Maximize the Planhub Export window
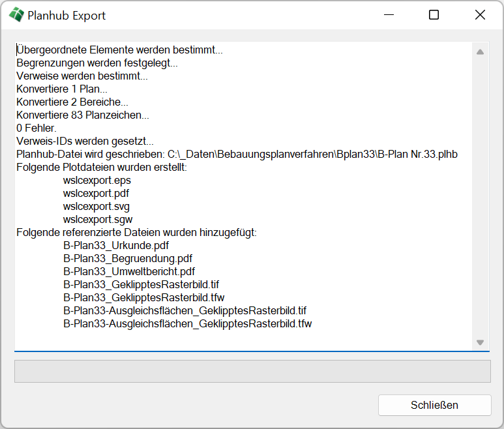504x429 pixels. 434,15
